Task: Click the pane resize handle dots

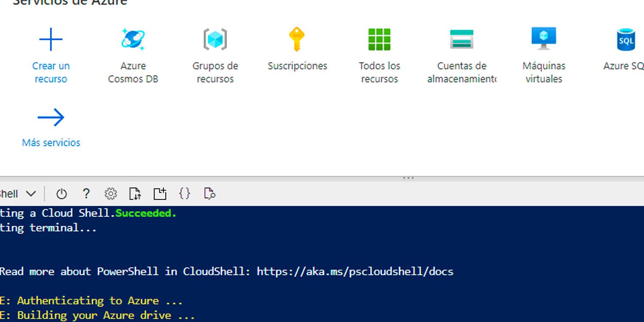Action: click(x=407, y=177)
